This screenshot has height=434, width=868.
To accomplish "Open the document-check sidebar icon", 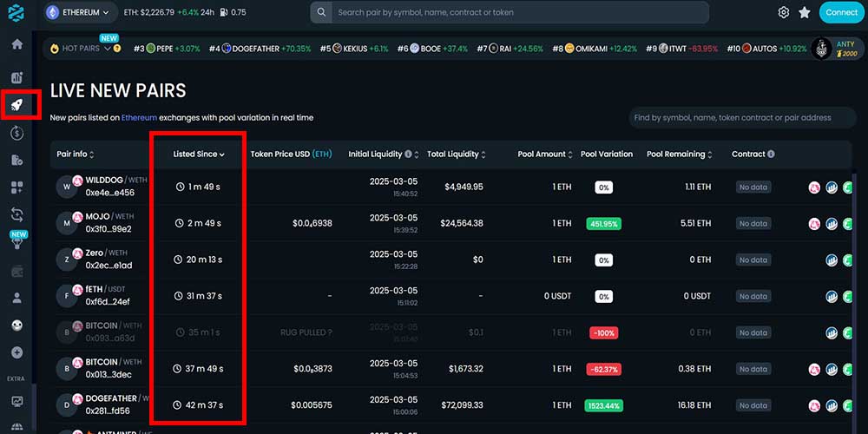I will 17,160.
